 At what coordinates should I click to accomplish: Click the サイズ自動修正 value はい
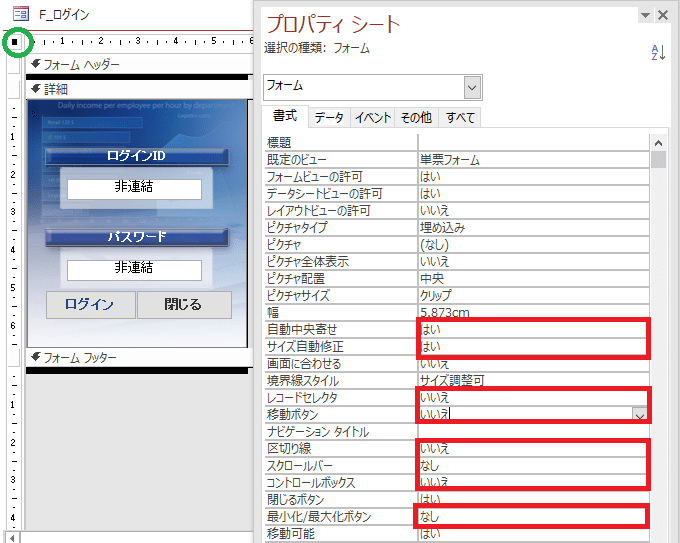point(533,347)
